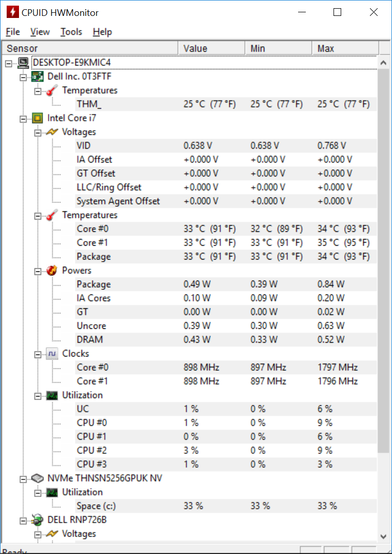Collapse the DESKTOP-E9KMIC4 root node
The image size is (392, 554).
pos(9,63)
